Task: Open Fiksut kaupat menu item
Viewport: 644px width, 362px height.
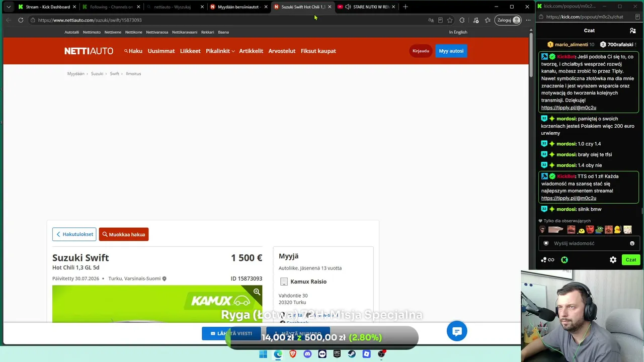Action: pos(318,51)
